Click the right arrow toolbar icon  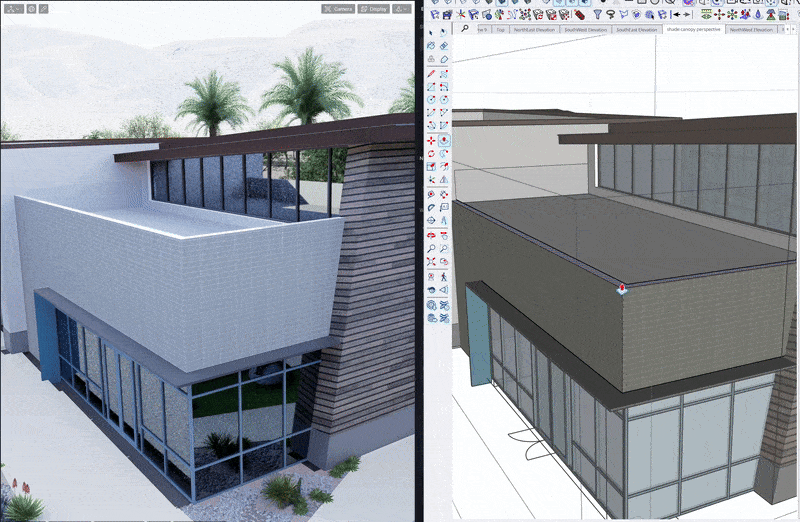pos(688,15)
